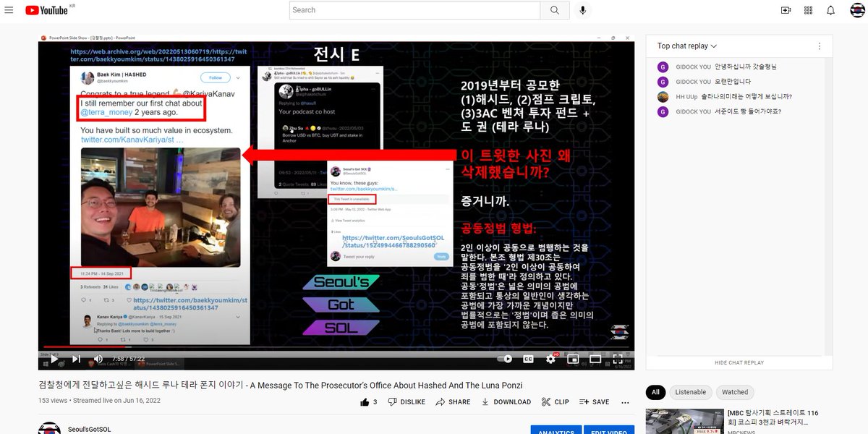Click the Search input field

(414, 10)
